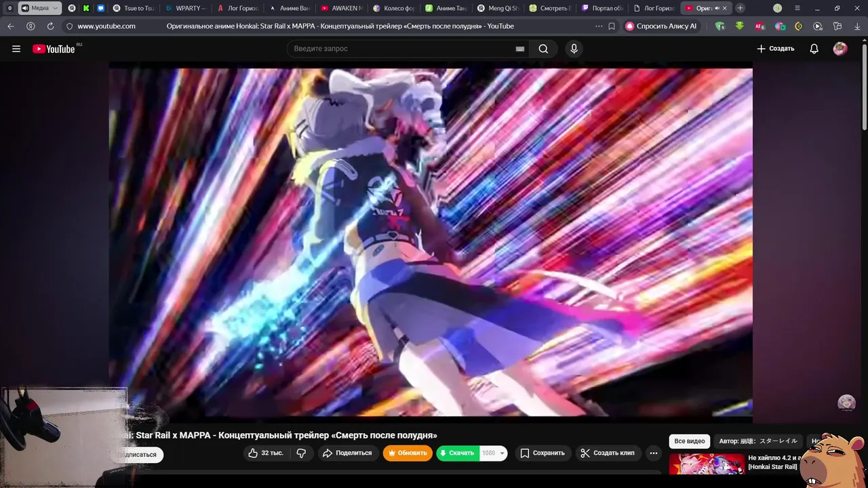
Task: Open the AF extension icon
Action: click(x=759, y=26)
